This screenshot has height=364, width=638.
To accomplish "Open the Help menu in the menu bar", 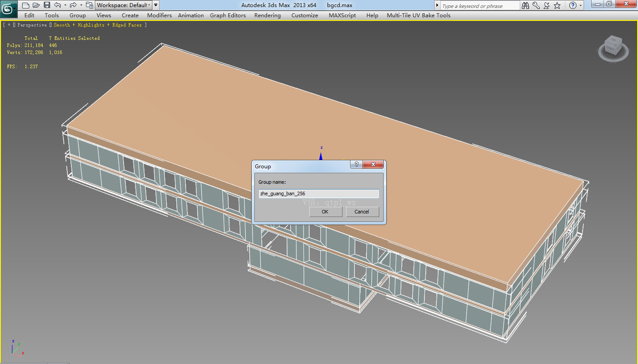I will (372, 15).
